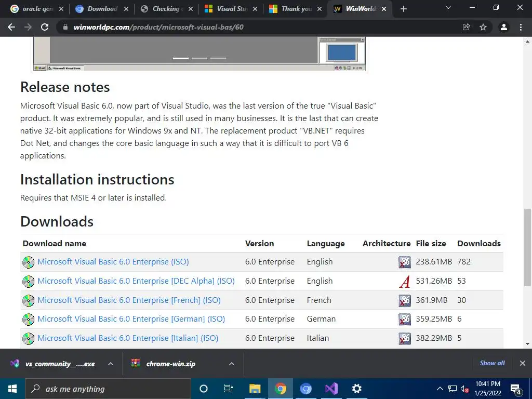The height and width of the screenshot is (399, 532).
Task: Open Visual Studio from the taskbar
Action: [331, 389]
